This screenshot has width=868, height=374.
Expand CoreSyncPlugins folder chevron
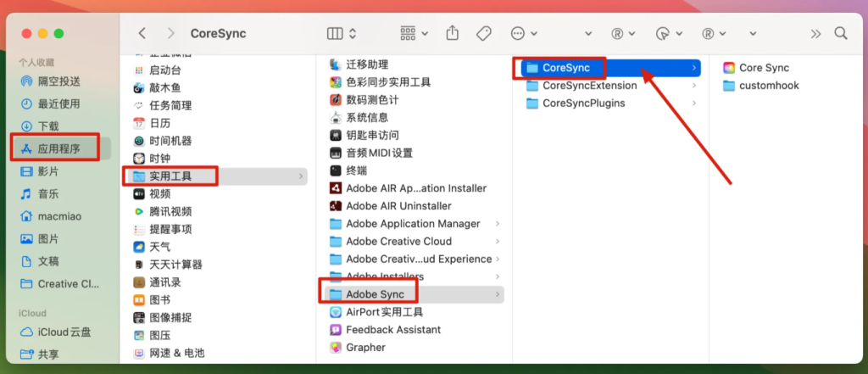click(x=694, y=103)
